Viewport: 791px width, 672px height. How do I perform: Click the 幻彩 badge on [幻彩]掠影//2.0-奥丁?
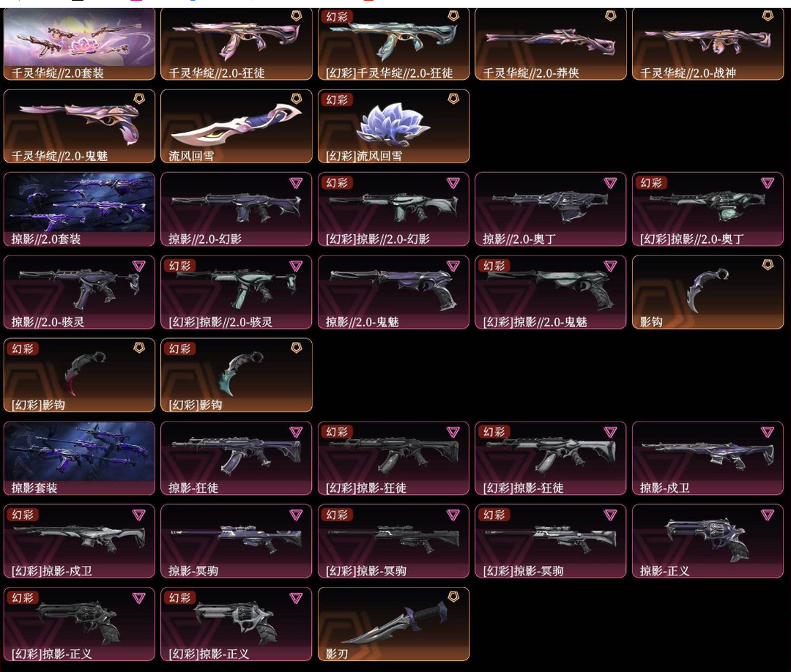tap(651, 182)
